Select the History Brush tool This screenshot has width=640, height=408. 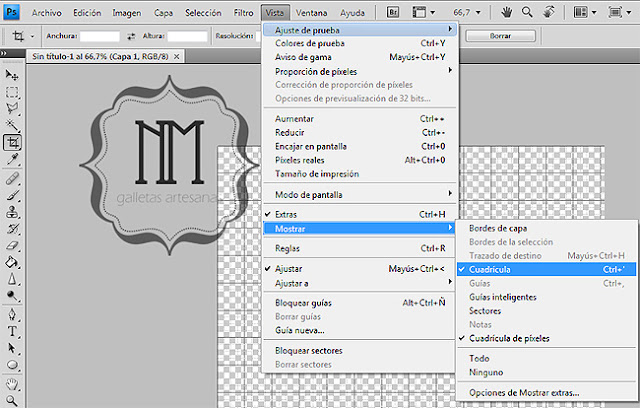12,229
